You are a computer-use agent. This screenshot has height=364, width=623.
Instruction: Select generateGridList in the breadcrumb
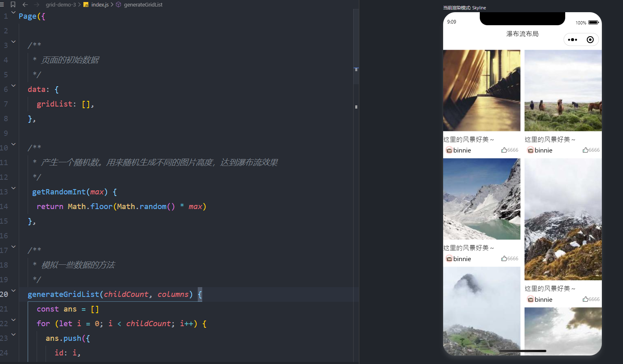pyautogui.click(x=143, y=4)
